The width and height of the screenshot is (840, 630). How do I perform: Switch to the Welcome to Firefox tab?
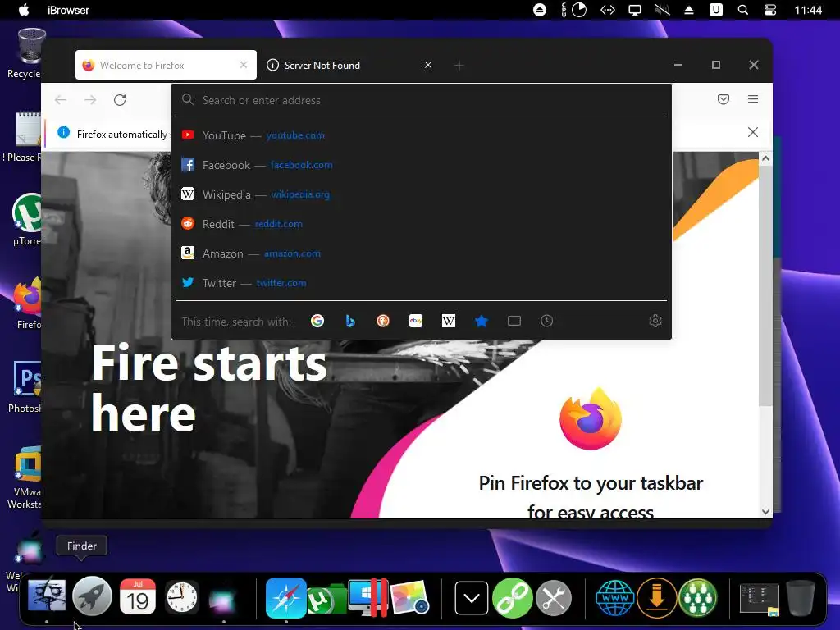(166, 65)
